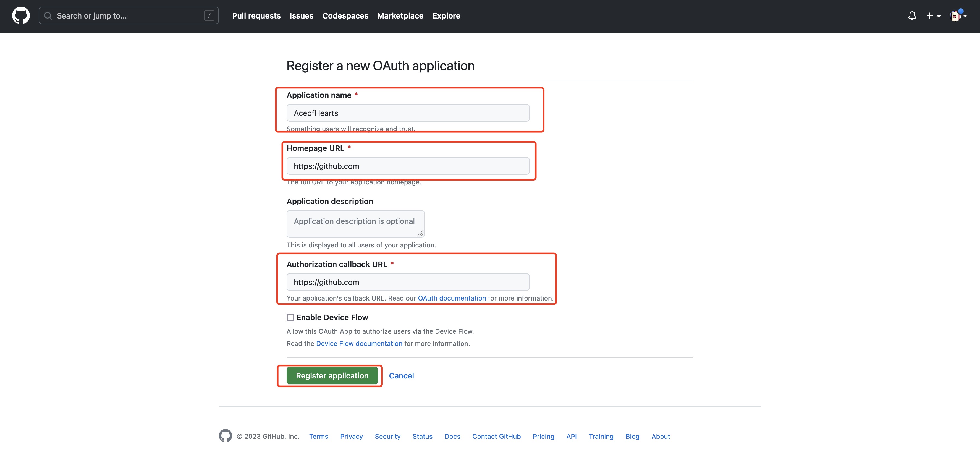
Task: Click the slash shortcut key icon
Action: tap(209, 15)
